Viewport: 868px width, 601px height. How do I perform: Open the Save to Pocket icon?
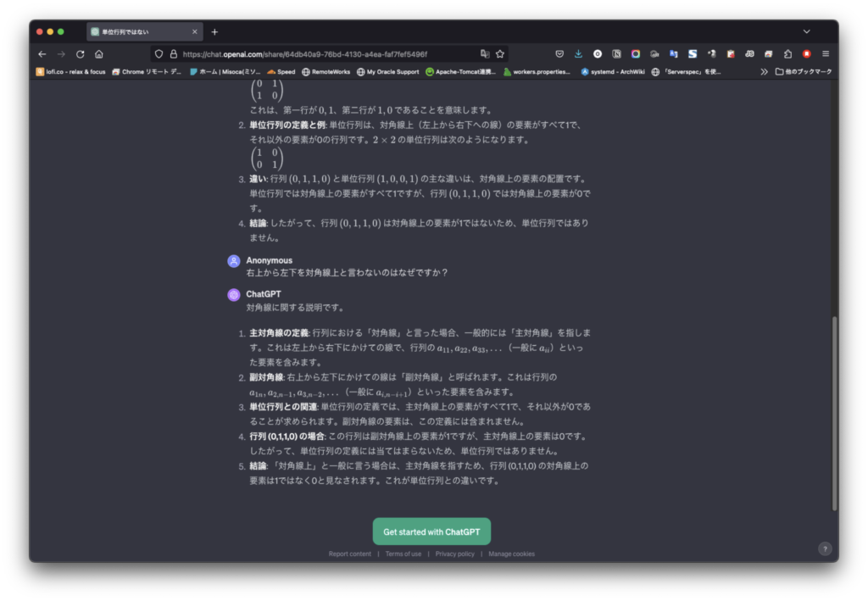point(559,53)
